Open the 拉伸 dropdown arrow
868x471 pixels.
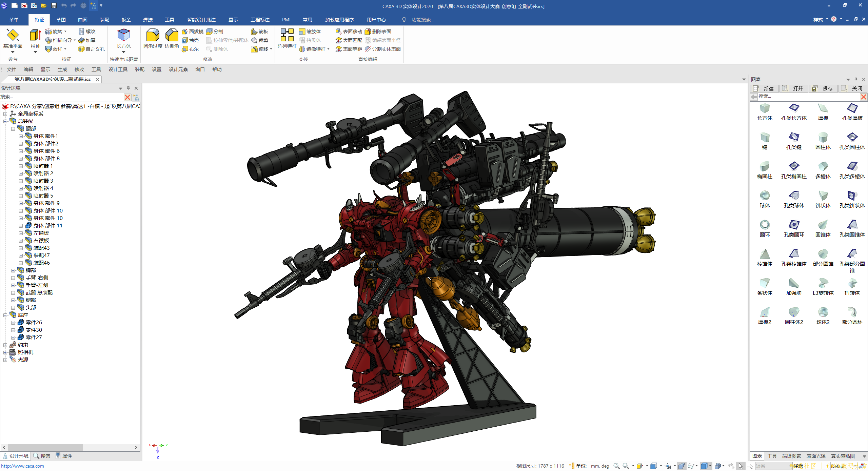coord(35,52)
